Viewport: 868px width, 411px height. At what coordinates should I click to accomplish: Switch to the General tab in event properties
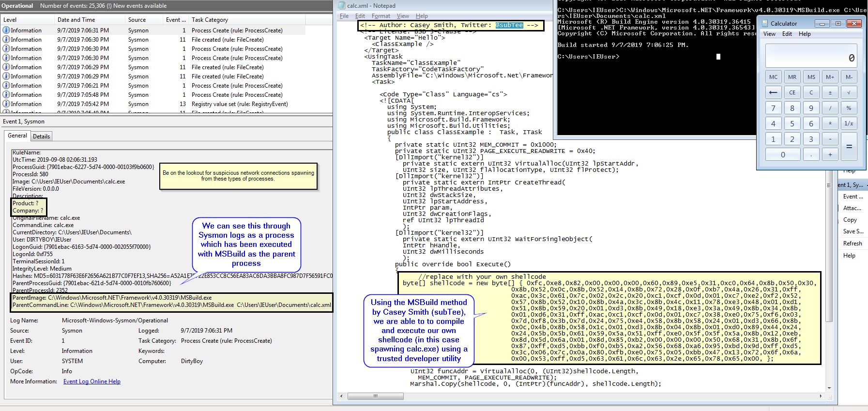(17, 136)
